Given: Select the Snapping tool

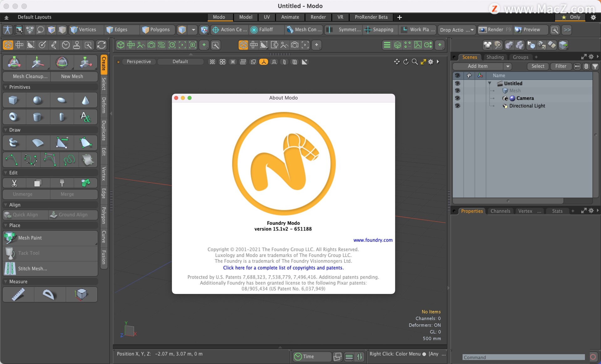Looking at the screenshot, I should (379, 30).
